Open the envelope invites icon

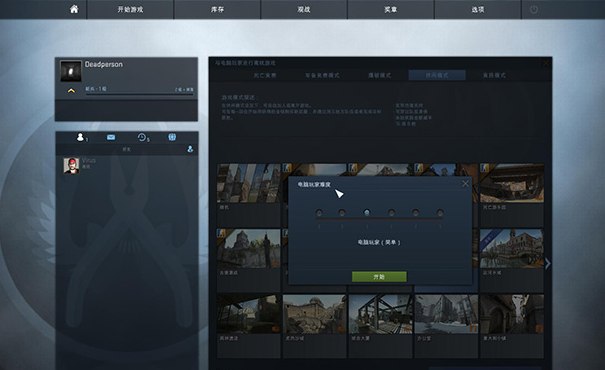(x=111, y=137)
